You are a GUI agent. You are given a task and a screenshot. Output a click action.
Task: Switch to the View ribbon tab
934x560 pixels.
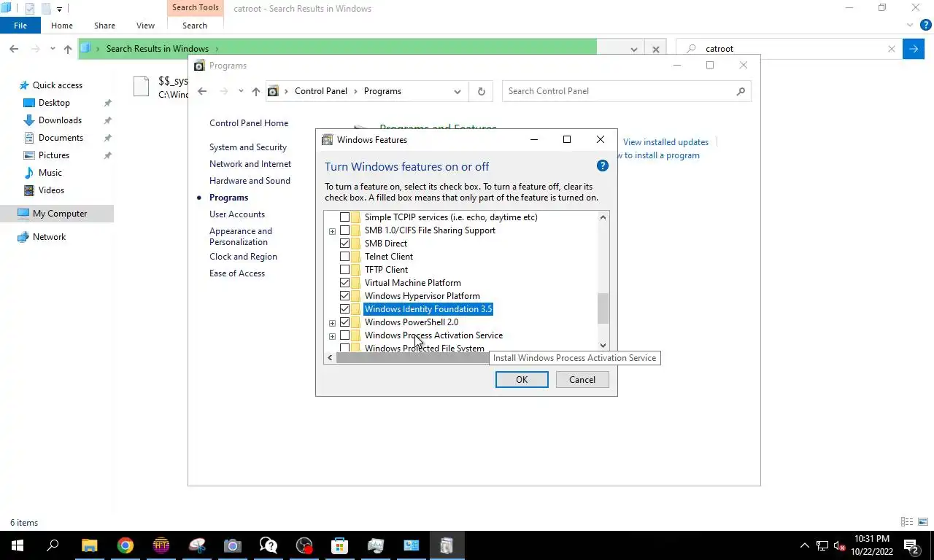click(x=145, y=26)
